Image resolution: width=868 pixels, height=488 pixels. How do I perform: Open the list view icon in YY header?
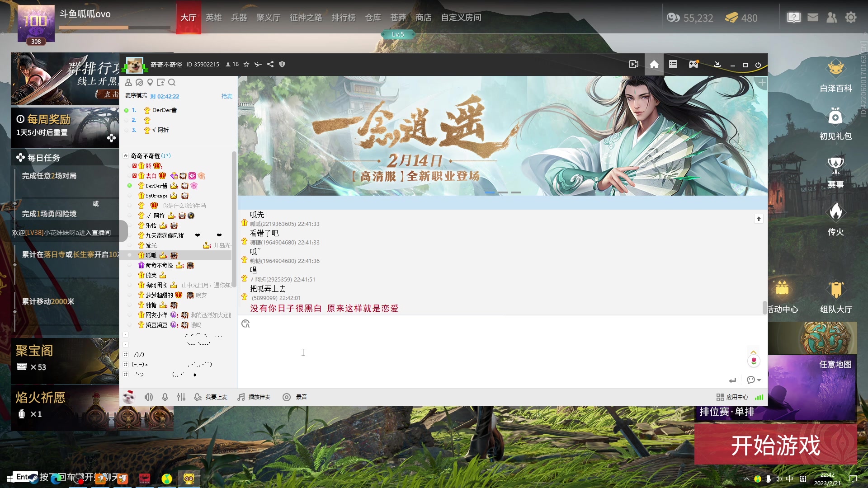673,64
